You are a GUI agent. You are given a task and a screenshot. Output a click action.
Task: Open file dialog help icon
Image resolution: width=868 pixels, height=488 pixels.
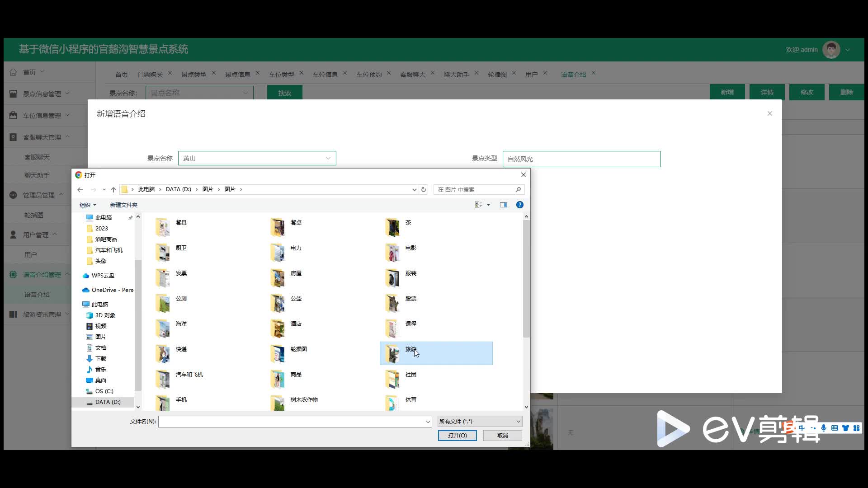tap(520, 205)
